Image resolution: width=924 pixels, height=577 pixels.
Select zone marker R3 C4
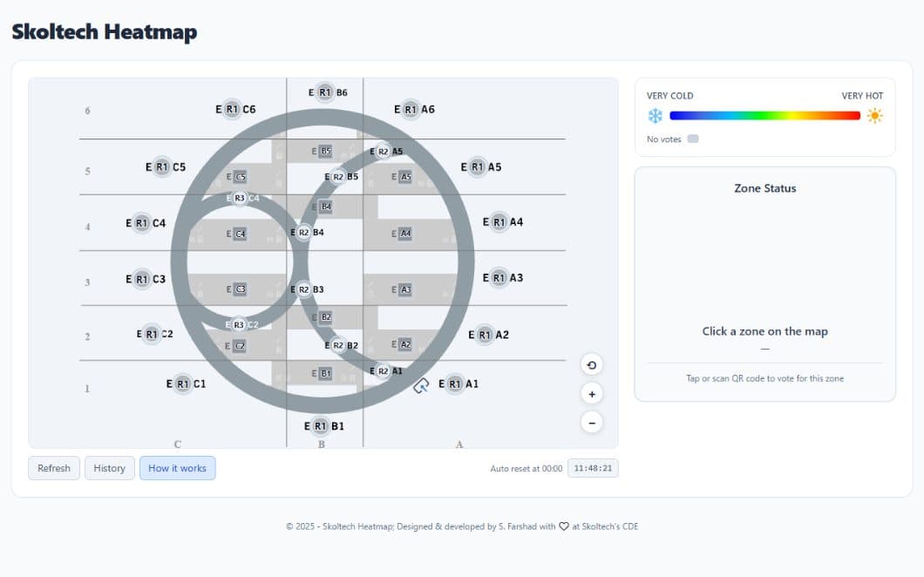coord(239,198)
